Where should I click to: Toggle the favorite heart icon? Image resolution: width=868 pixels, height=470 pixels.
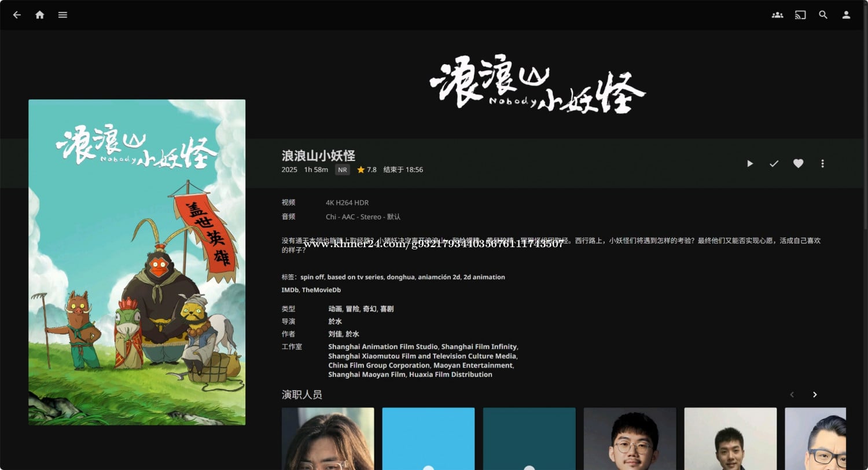pos(798,164)
